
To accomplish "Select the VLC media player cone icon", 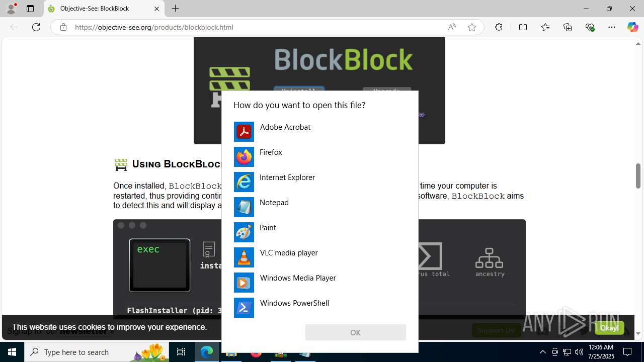I will tap(244, 257).
